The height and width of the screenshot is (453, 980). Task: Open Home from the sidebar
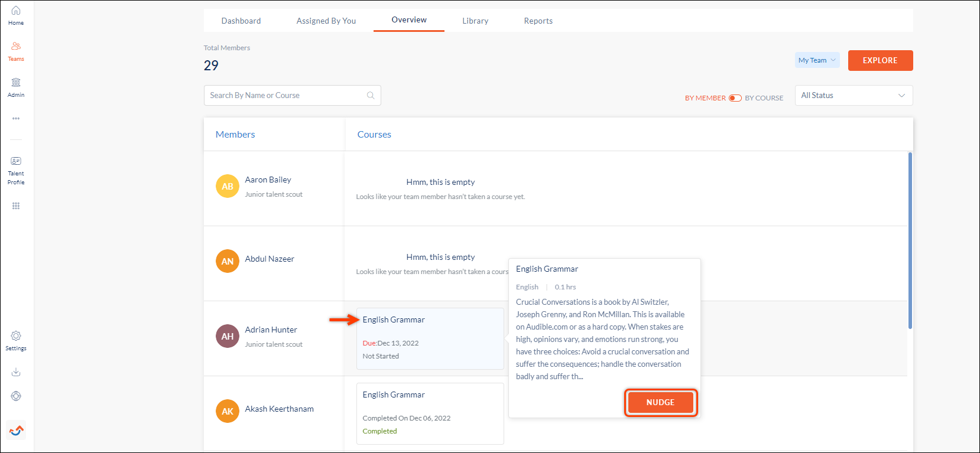pyautogui.click(x=16, y=16)
